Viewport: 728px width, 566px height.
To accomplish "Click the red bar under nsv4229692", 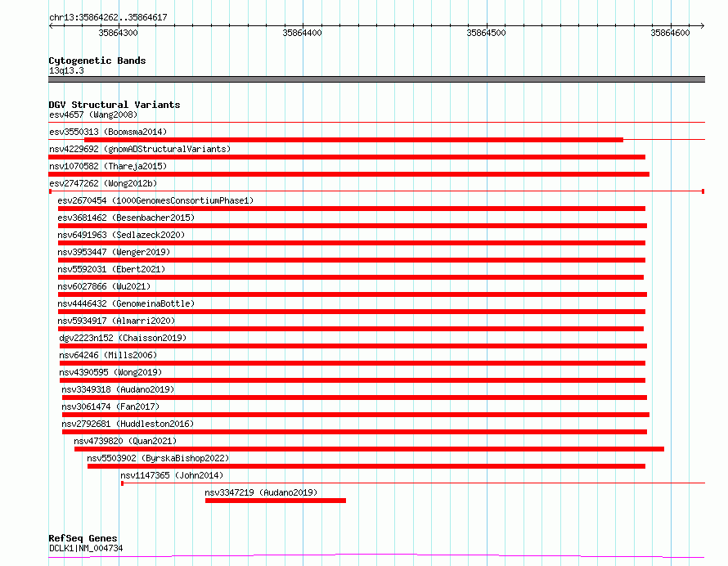I will [347, 157].
